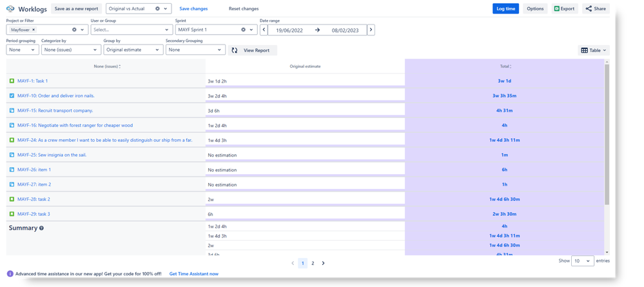
Task: Open MAYF-16: Negotiate with forest ranger
Action: click(75, 125)
